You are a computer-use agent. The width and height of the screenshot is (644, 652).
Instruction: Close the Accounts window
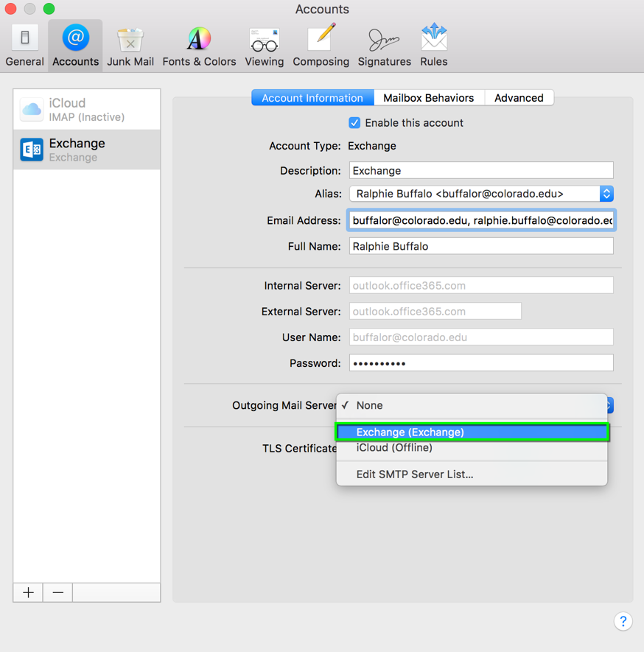[10, 9]
